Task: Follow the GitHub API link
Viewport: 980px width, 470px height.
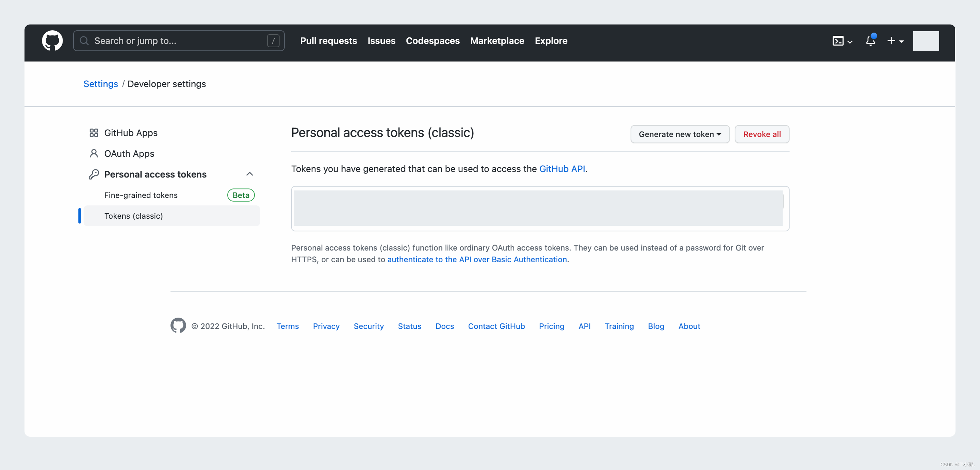Action: coord(562,169)
